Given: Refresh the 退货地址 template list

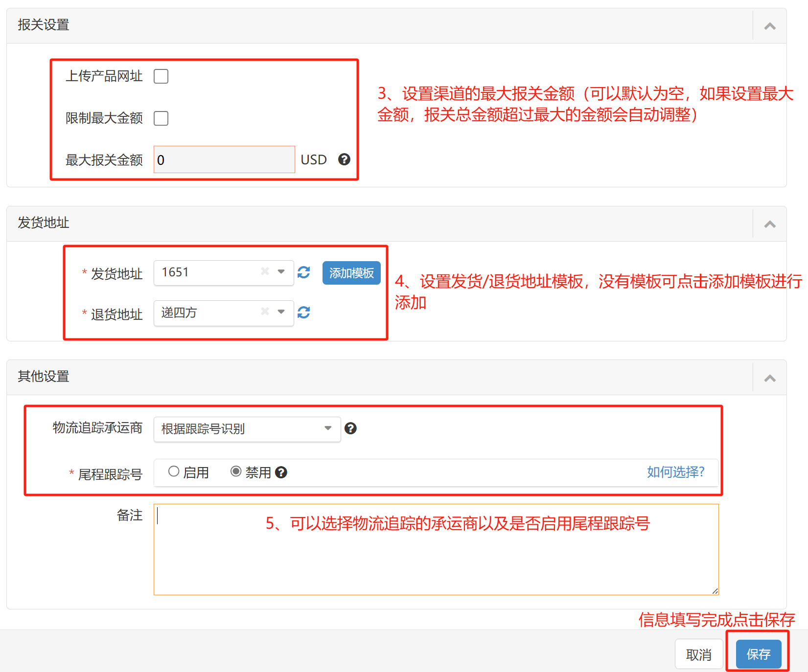Looking at the screenshot, I should [x=303, y=313].
